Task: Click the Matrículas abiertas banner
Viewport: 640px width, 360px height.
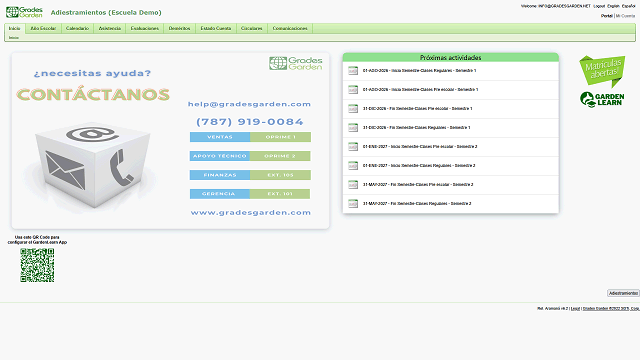Action: click(x=602, y=71)
